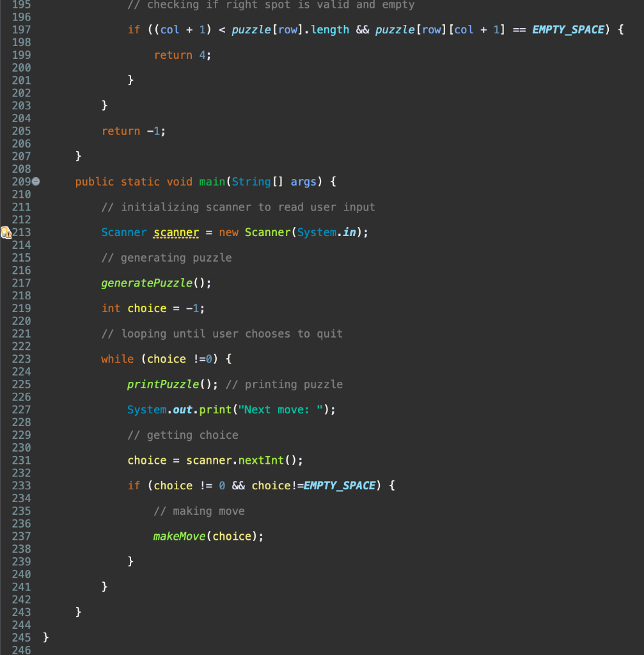Image resolution: width=644 pixels, height=655 pixels.
Task: Click 'while' keyword on line 223
Action: click(118, 359)
